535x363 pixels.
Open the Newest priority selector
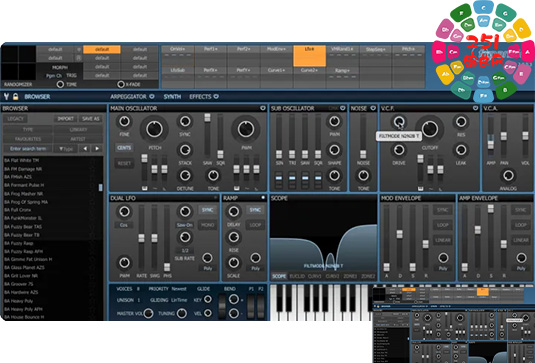pos(179,289)
